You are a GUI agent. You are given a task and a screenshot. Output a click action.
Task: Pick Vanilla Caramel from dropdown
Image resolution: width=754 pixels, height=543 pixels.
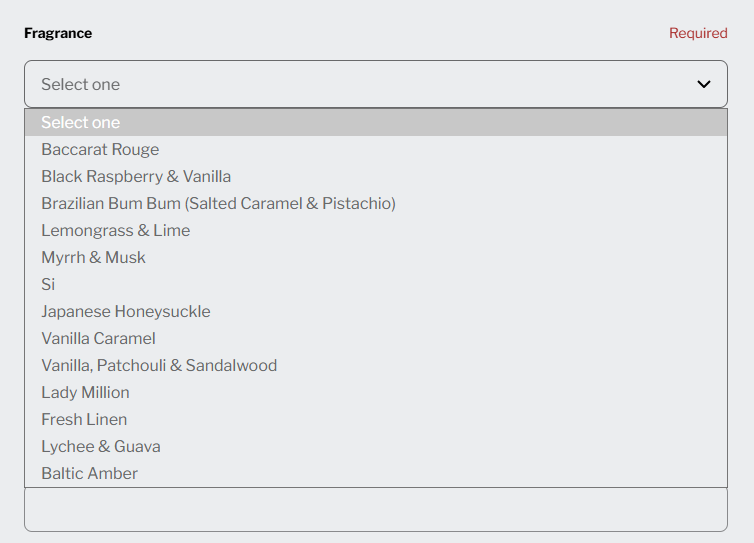[98, 338]
